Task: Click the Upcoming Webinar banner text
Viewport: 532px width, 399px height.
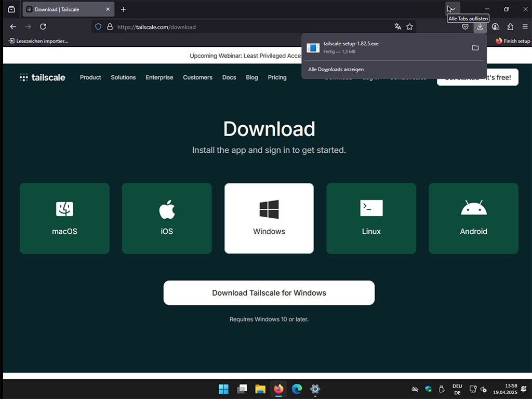Action: coord(245,56)
